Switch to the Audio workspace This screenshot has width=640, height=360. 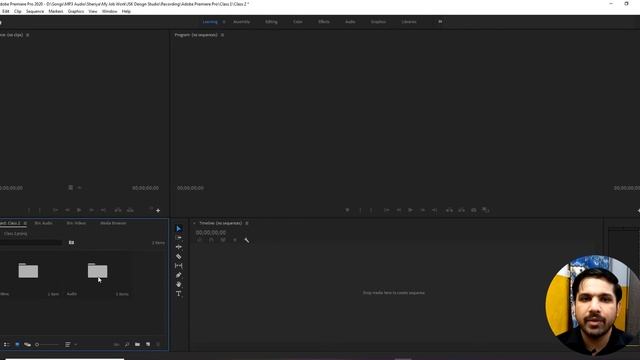pos(350,22)
